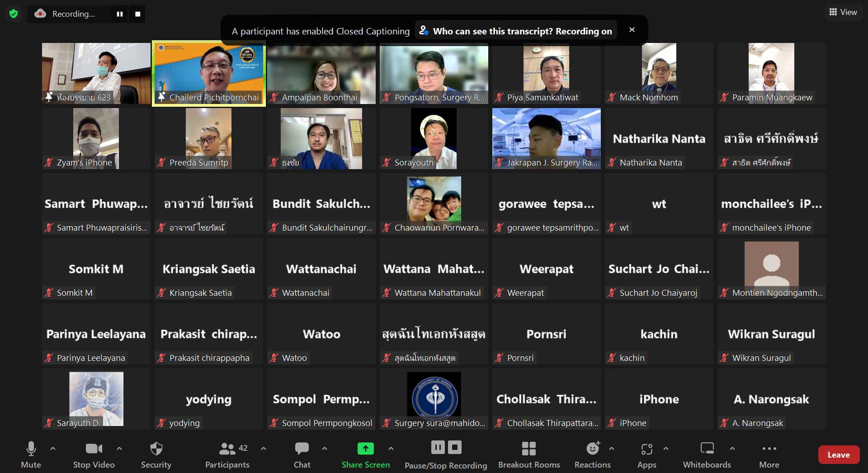
Task: Mute the microphone
Action: 31,454
